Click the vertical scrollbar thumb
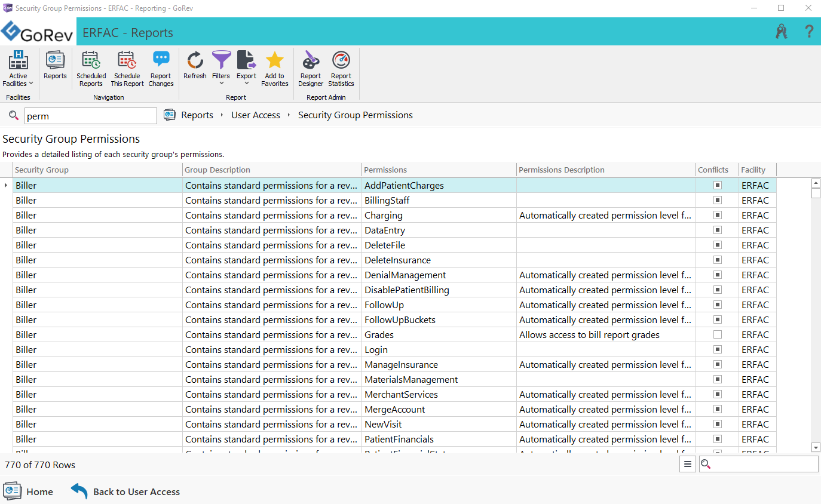This screenshot has height=504, width=821. [x=816, y=193]
